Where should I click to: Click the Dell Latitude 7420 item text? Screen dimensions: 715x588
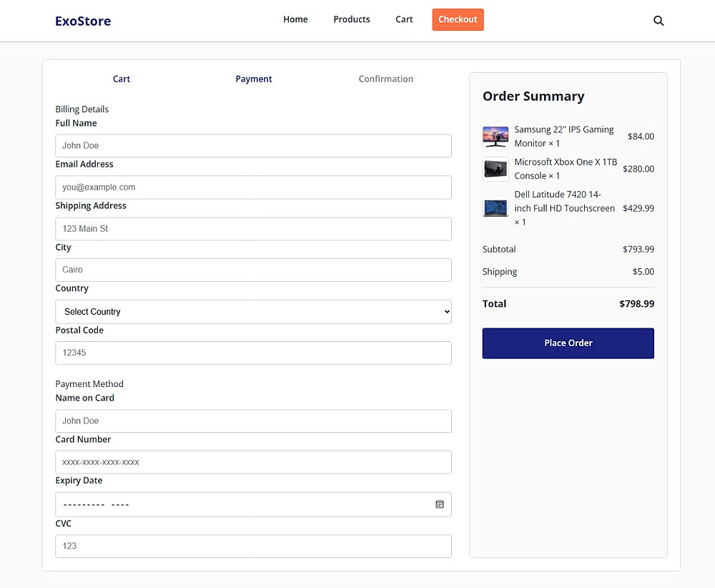[564, 208]
